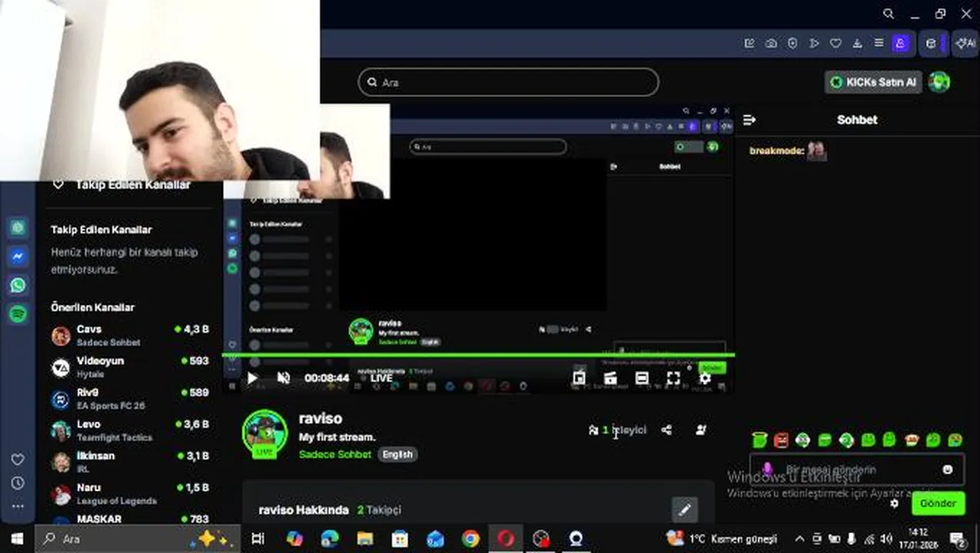The width and height of the screenshot is (980, 553).
Task: Open the extensions cube icon
Action: click(932, 44)
